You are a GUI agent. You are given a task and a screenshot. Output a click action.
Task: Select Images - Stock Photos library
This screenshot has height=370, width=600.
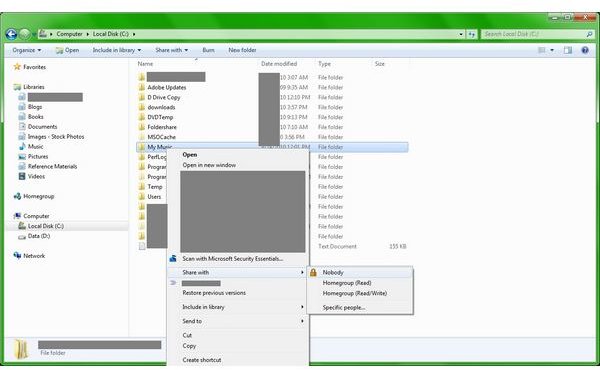coord(56,137)
